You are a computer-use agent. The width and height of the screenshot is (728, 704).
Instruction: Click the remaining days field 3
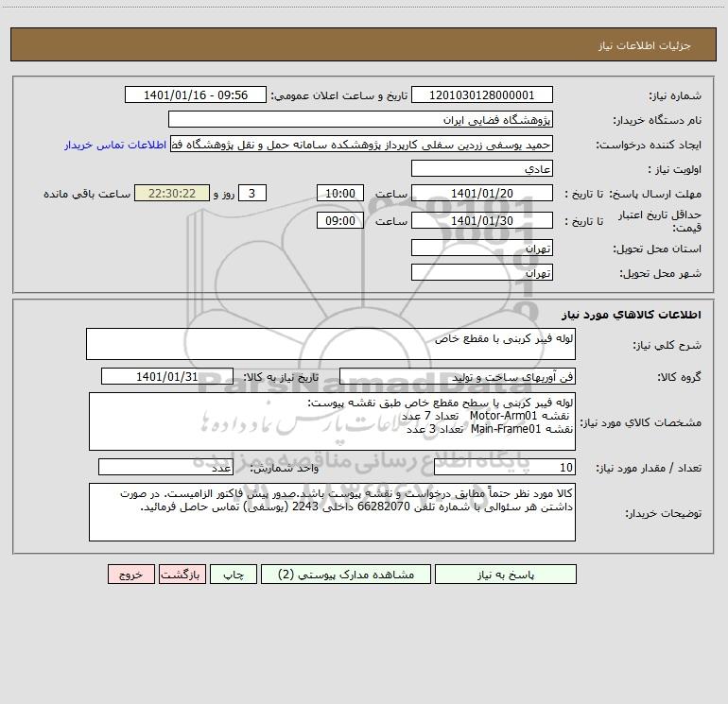[x=252, y=193]
